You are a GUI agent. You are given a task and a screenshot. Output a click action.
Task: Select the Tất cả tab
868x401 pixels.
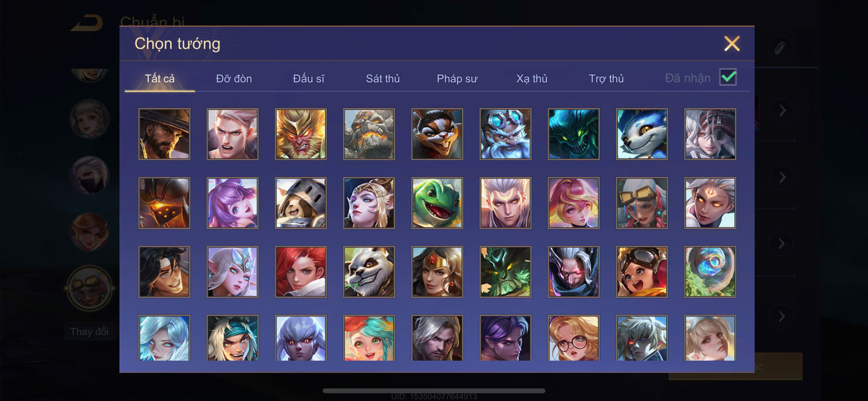pyautogui.click(x=160, y=78)
